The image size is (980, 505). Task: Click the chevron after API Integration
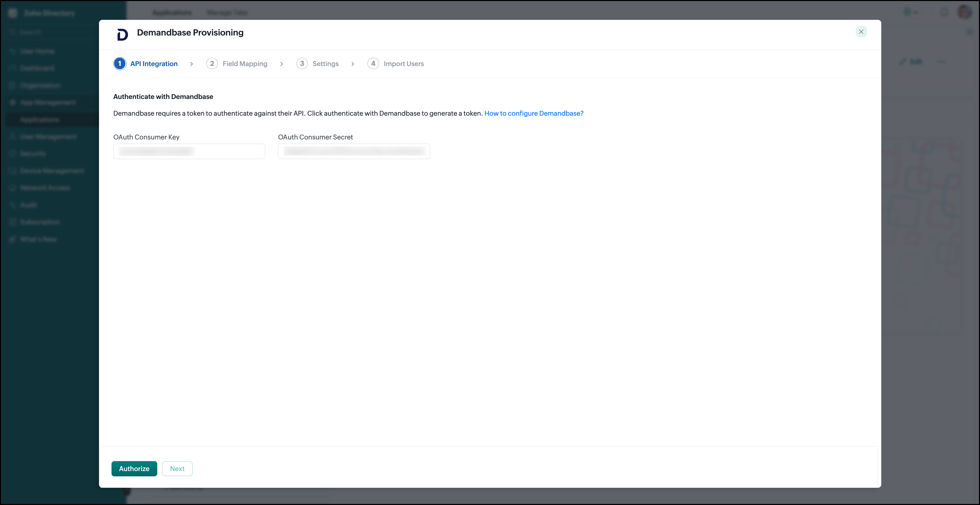pyautogui.click(x=192, y=64)
